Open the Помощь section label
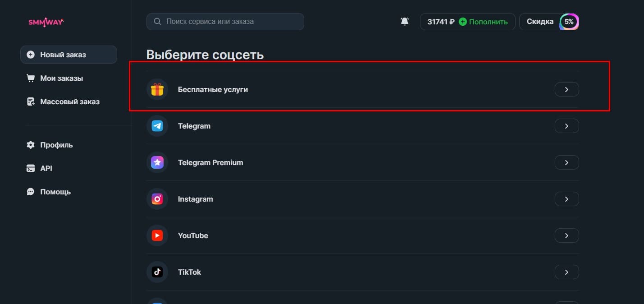The image size is (644, 304). 55,192
